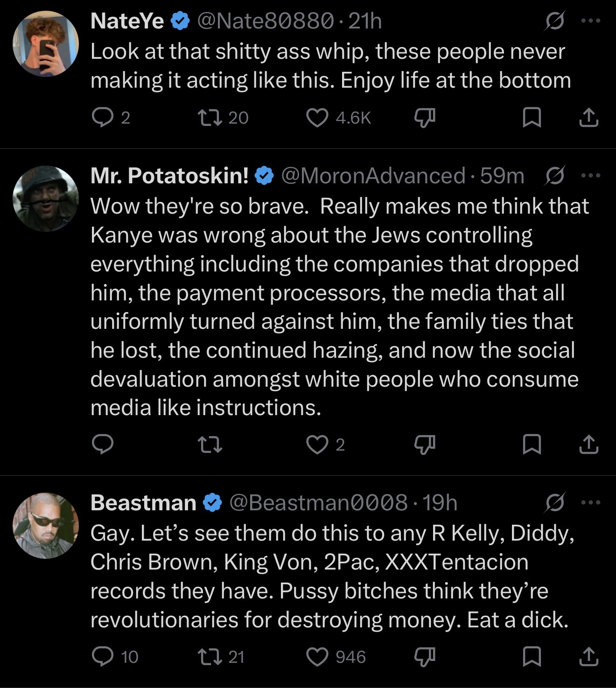Share NateYe's tweet

(589, 118)
